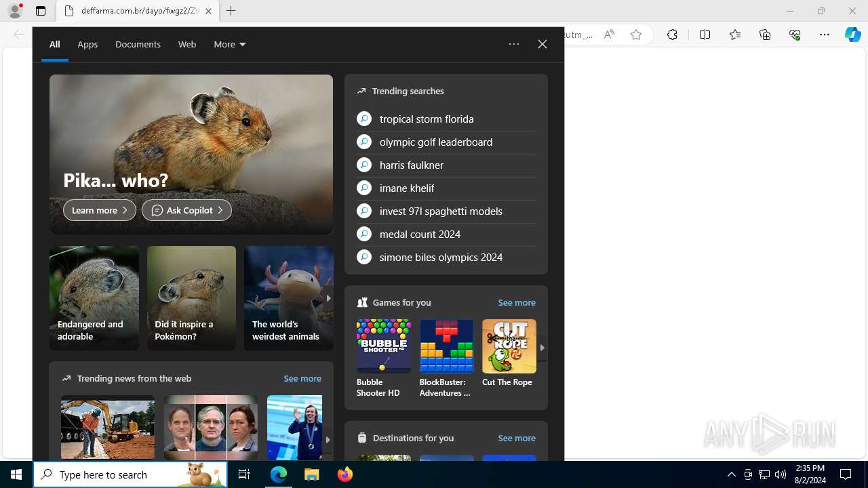Click the Ask Copilot button
This screenshot has width=868, height=488.
(x=186, y=210)
